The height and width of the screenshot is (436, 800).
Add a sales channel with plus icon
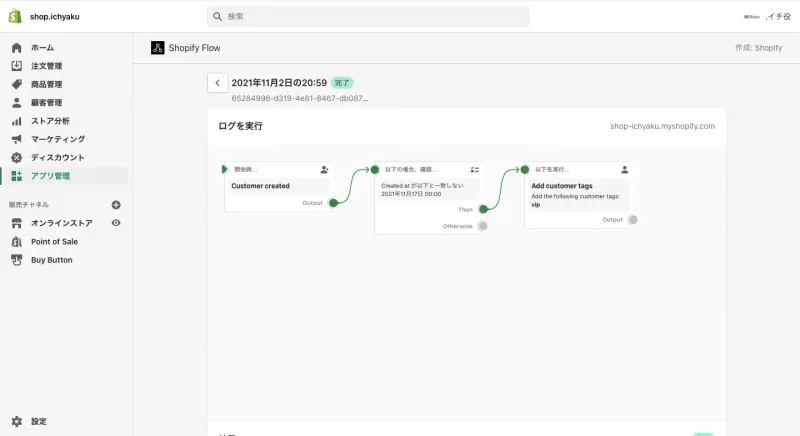coord(116,204)
